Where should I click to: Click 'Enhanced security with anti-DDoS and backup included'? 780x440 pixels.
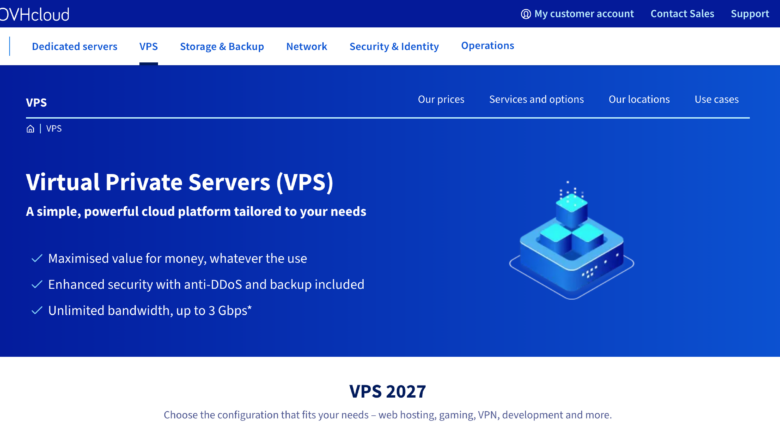pos(206,284)
